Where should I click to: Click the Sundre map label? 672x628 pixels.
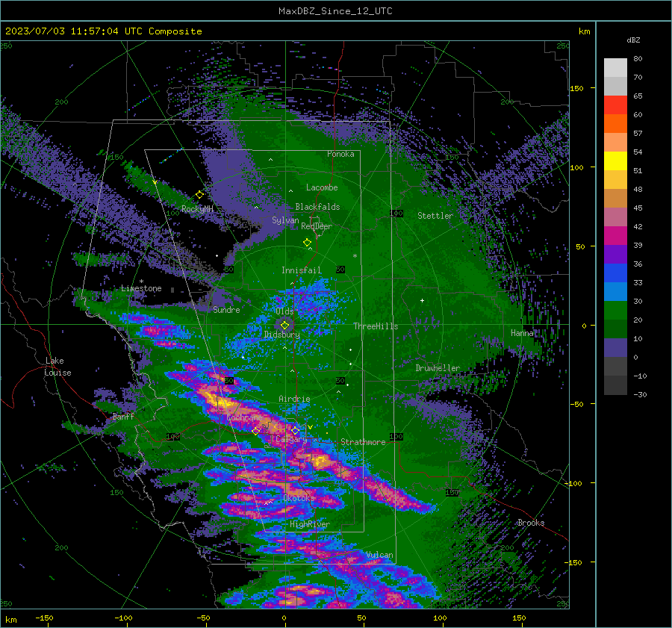226,310
